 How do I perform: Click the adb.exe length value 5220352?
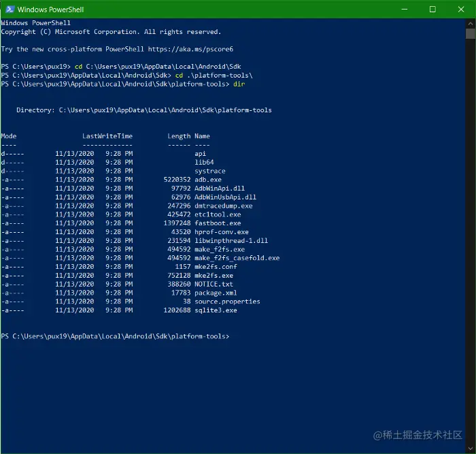click(177, 180)
